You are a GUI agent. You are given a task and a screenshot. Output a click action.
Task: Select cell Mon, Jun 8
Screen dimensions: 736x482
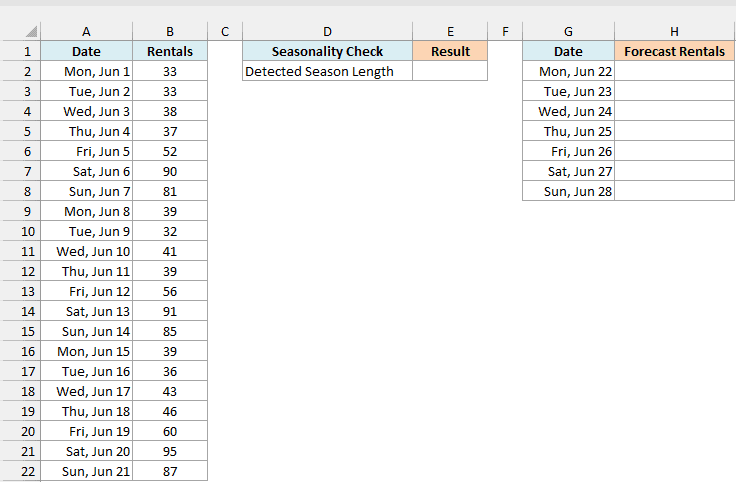pyautogui.click(x=86, y=211)
